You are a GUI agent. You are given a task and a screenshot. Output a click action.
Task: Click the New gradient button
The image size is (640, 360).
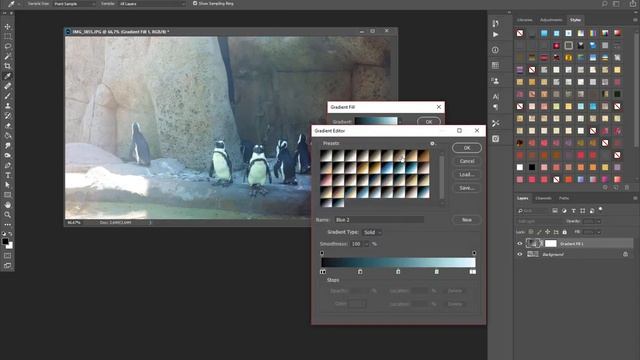coord(467,220)
